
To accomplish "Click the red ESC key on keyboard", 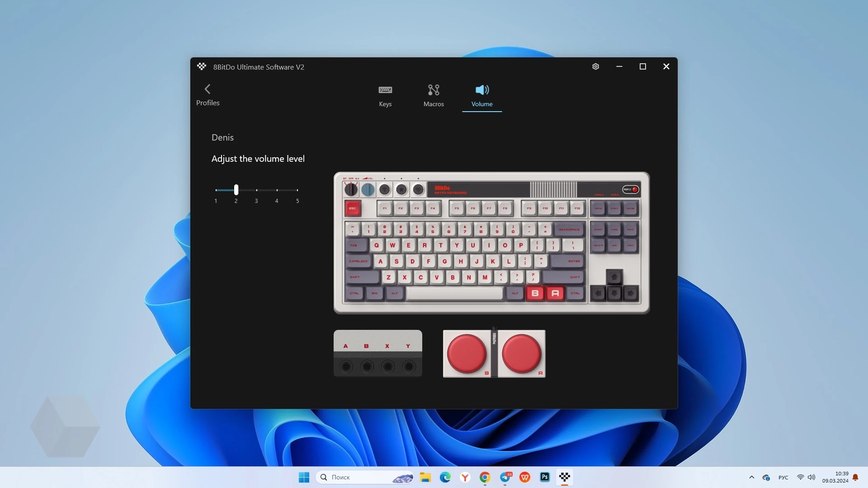I will 353,208.
